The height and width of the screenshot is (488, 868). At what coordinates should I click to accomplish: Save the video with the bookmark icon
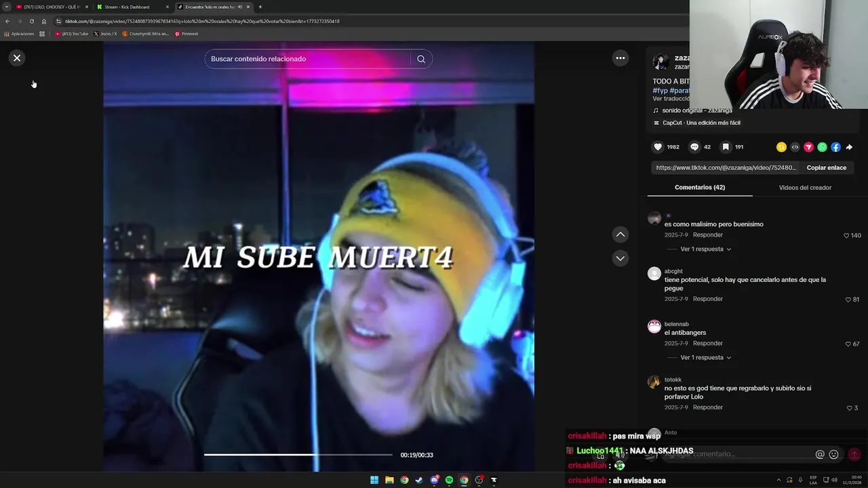pyautogui.click(x=726, y=147)
